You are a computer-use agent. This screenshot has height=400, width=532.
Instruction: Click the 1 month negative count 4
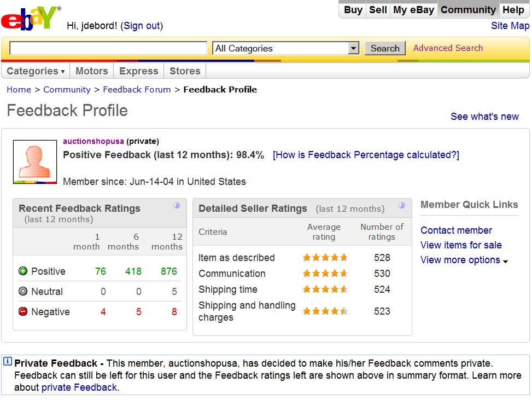click(x=103, y=312)
